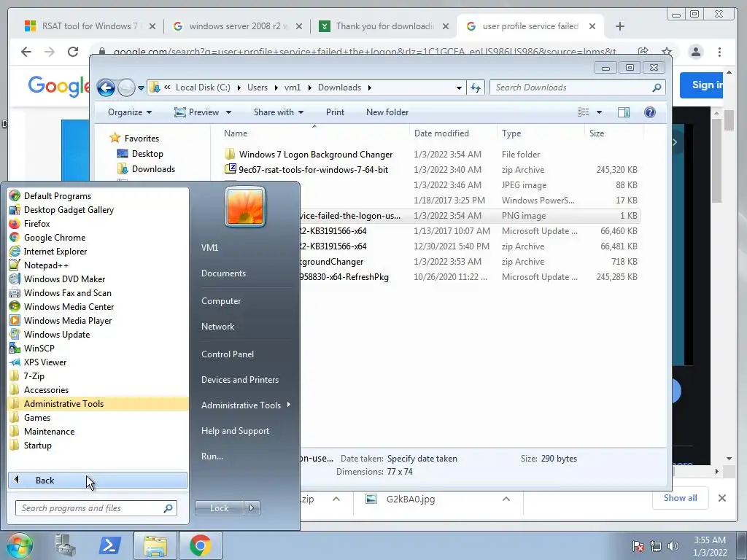Change the view with the views icon

583,112
